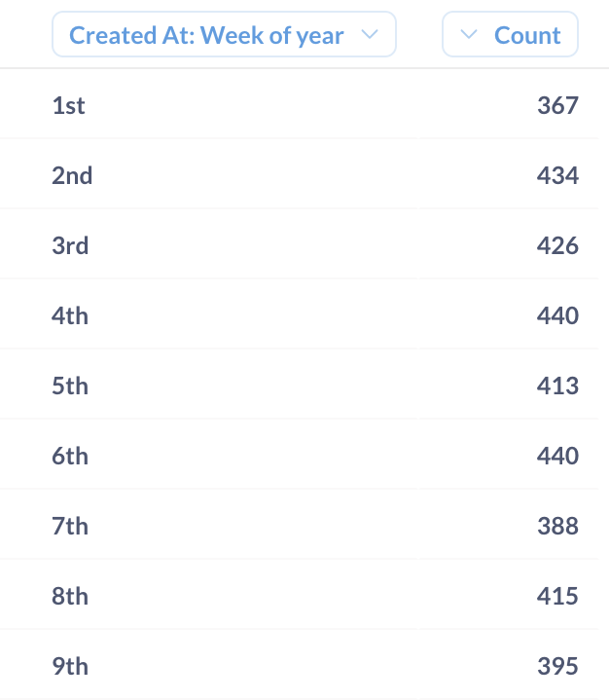This screenshot has width=609, height=700.
Task: Select the 5th week row label
Action: (70, 386)
